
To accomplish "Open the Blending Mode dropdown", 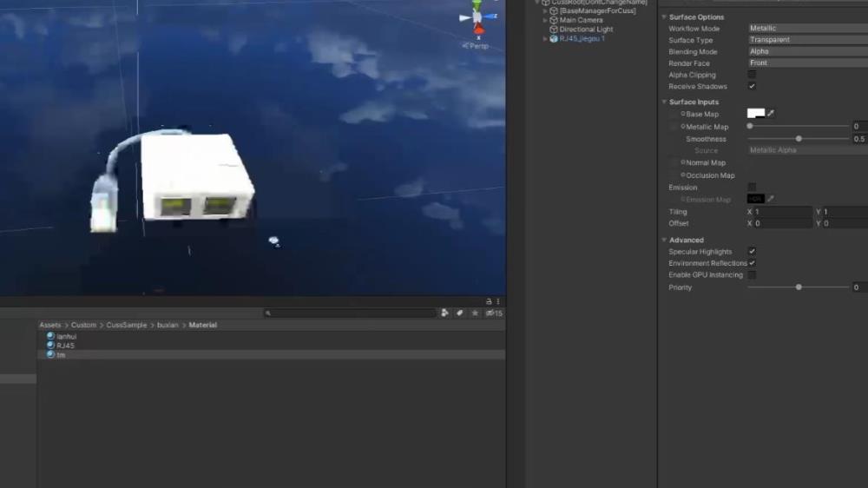I will (807, 51).
